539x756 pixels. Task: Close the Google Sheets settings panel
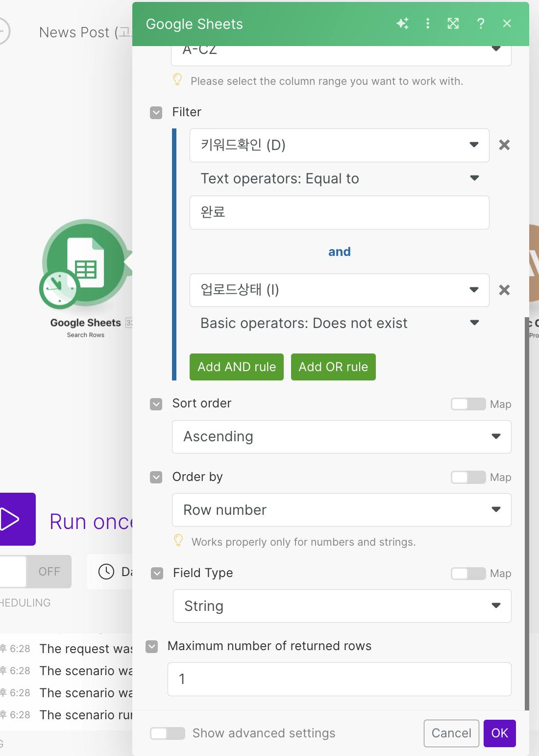pyautogui.click(x=507, y=24)
